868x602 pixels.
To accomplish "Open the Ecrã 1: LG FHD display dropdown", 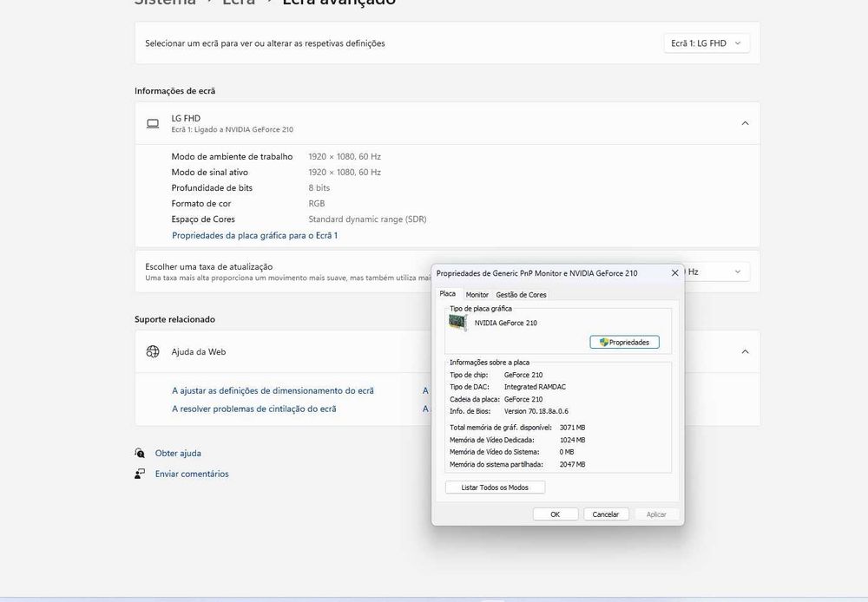I will pos(707,43).
